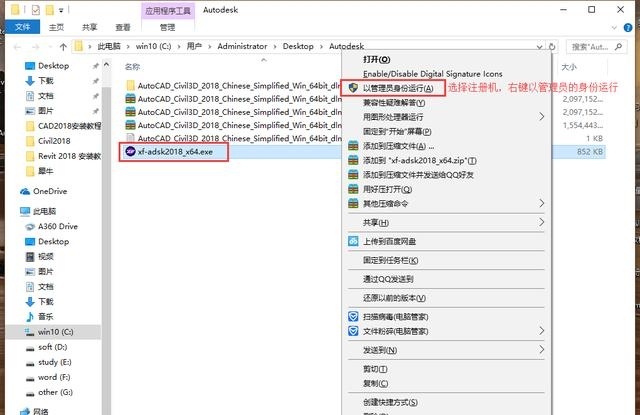
Task: Click chevron after Administrator in breadcrumb
Action: (275, 47)
